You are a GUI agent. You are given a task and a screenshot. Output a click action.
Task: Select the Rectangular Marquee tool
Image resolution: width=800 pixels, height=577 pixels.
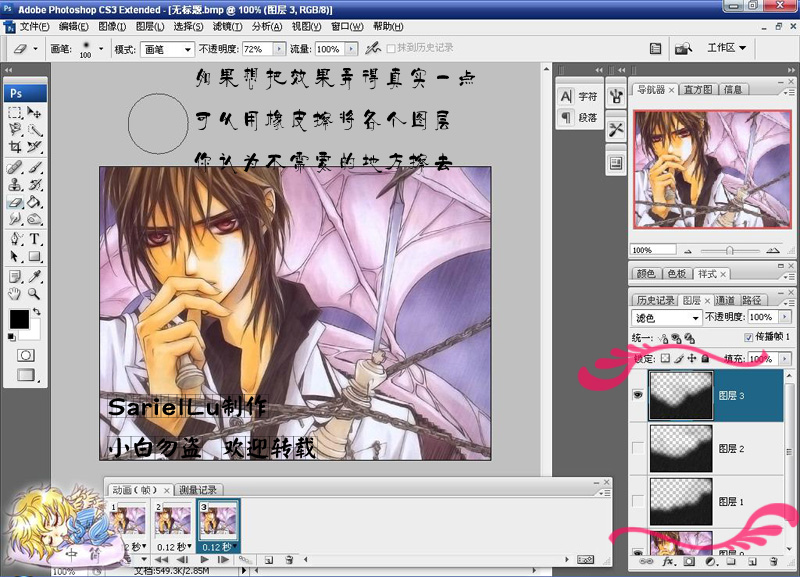(15, 112)
